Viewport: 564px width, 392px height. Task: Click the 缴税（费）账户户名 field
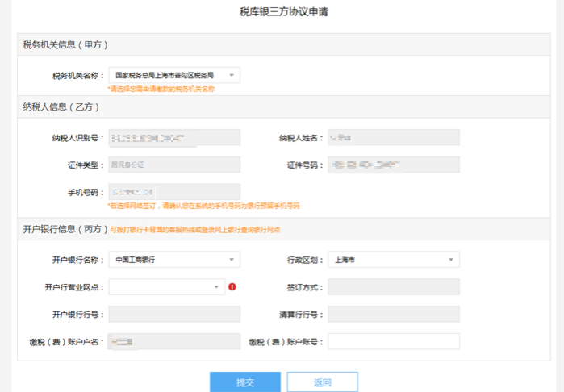[174, 341]
